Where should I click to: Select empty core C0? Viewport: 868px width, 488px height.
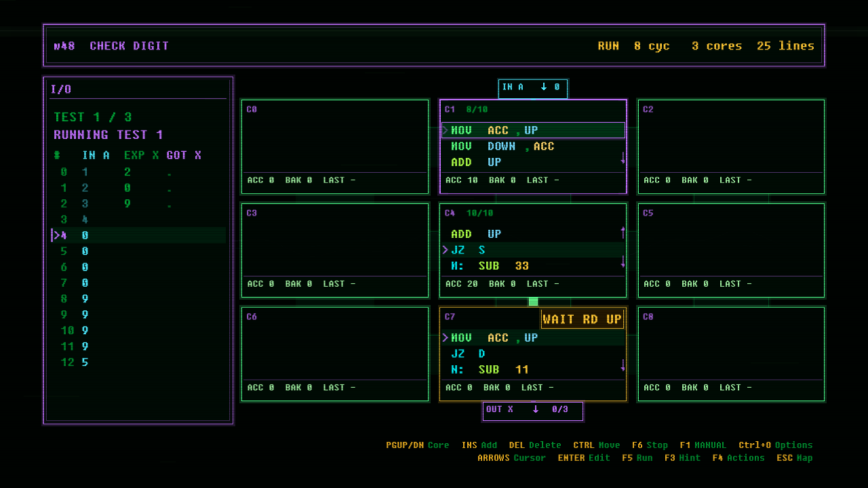click(335, 146)
